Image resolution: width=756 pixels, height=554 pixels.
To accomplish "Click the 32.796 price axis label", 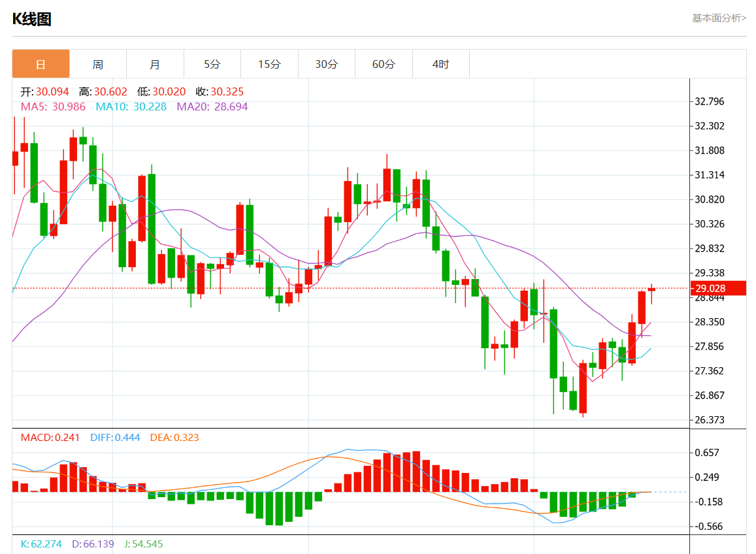I will (x=709, y=101).
